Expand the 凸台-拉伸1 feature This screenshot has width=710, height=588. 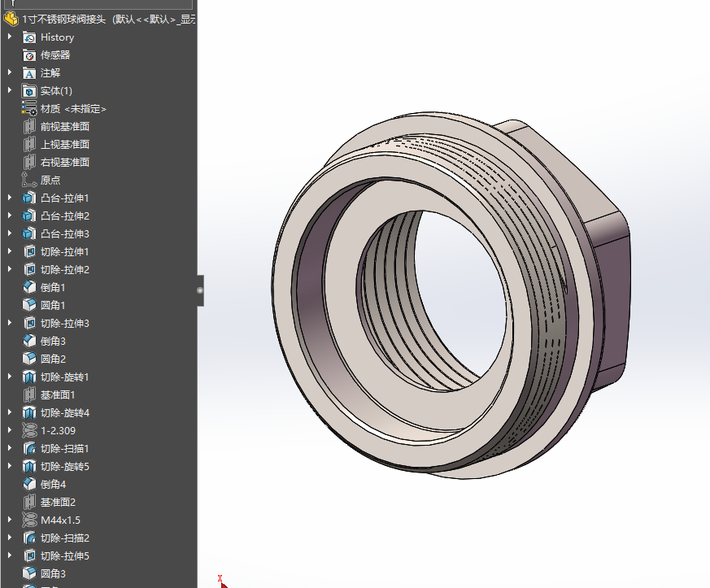coord(10,198)
